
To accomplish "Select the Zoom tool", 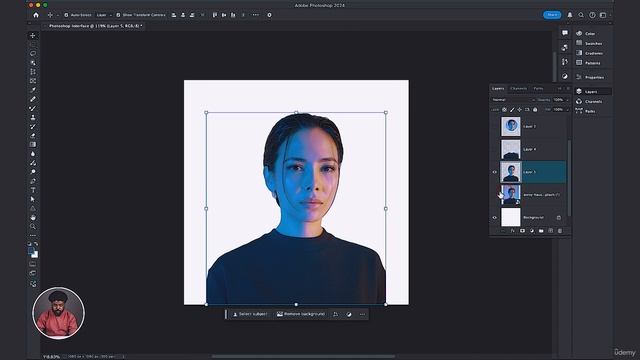I will point(33,226).
